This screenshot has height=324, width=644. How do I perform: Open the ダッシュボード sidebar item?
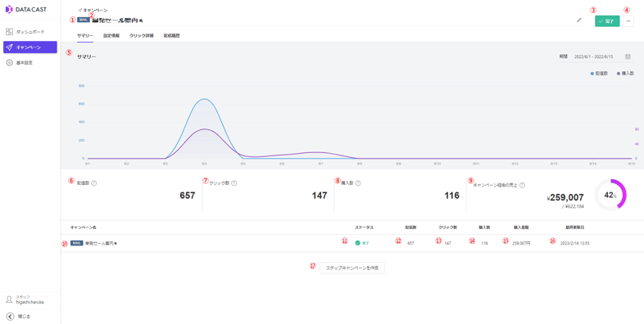coord(30,32)
